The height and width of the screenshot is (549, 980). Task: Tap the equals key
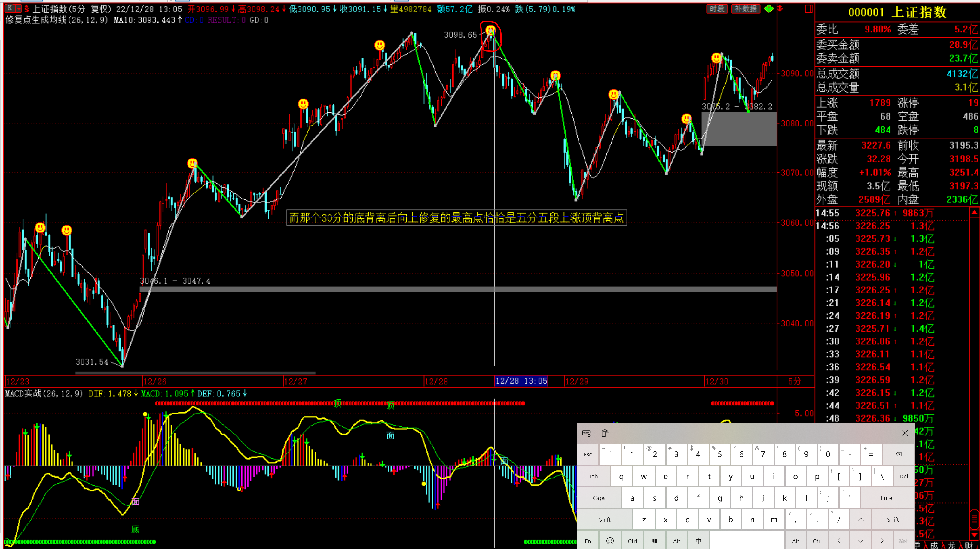[871, 454]
